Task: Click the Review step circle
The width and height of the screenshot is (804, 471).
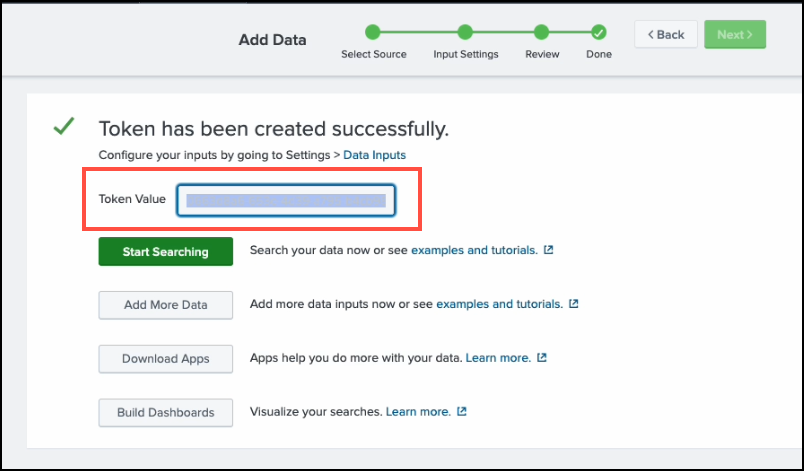Action: [541, 32]
